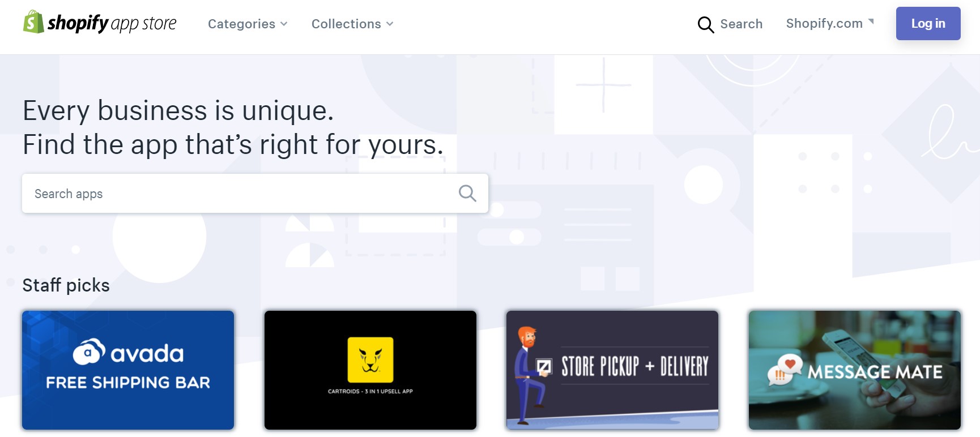Image resolution: width=980 pixels, height=437 pixels.
Task: Click the Log in button
Action: 928,23
